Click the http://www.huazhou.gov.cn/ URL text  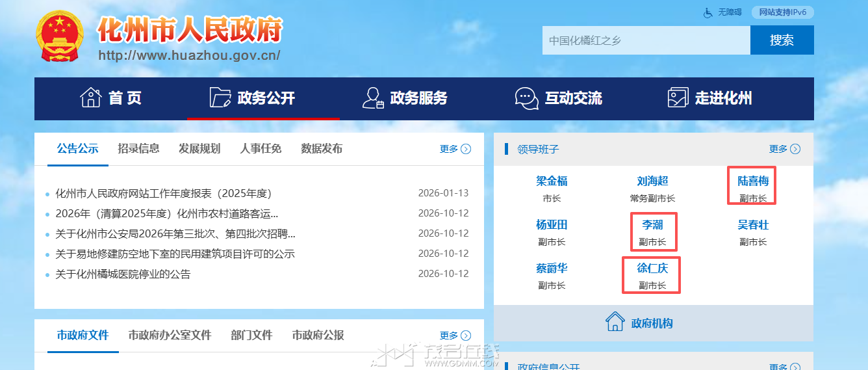[x=189, y=55]
